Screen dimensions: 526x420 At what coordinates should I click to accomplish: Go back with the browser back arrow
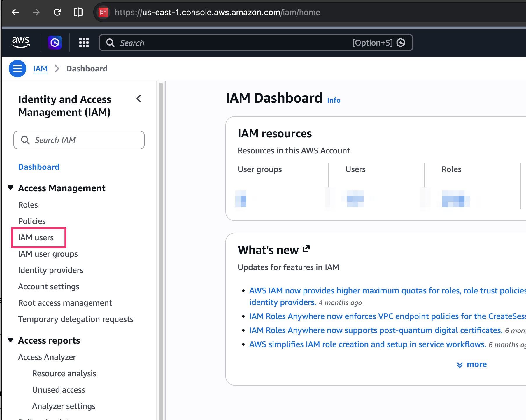pyautogui.click(x=15, y=12)
